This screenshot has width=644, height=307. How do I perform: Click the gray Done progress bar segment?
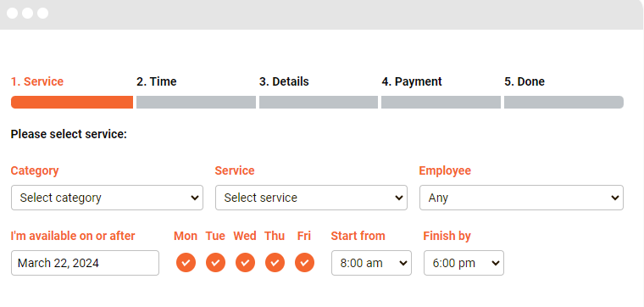point(563,103)
